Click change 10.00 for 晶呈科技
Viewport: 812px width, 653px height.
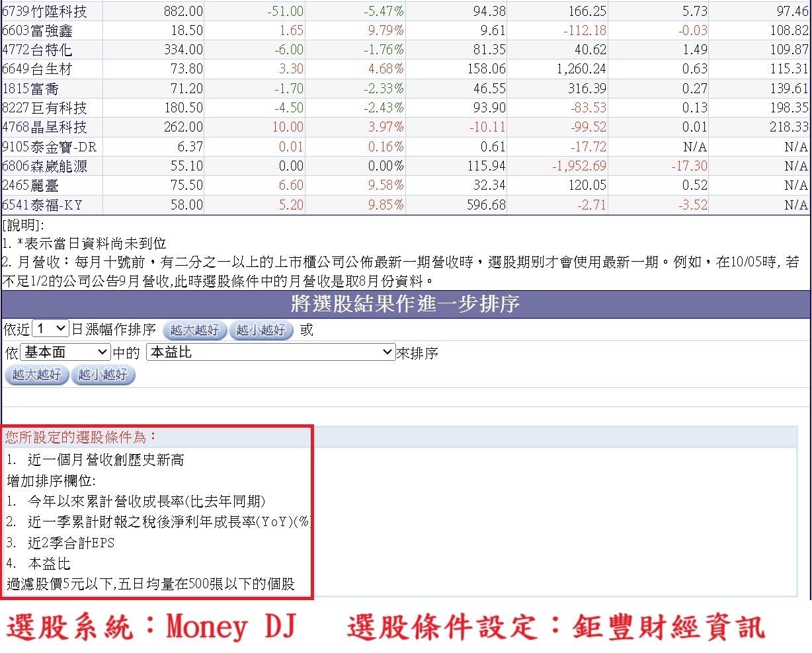tap(288, 127)
